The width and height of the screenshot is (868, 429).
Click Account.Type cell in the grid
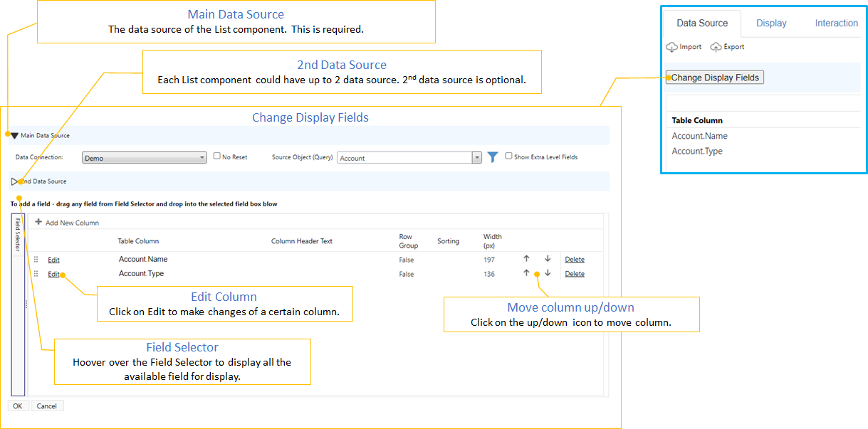pyautogui.click(x=142, y=273)
